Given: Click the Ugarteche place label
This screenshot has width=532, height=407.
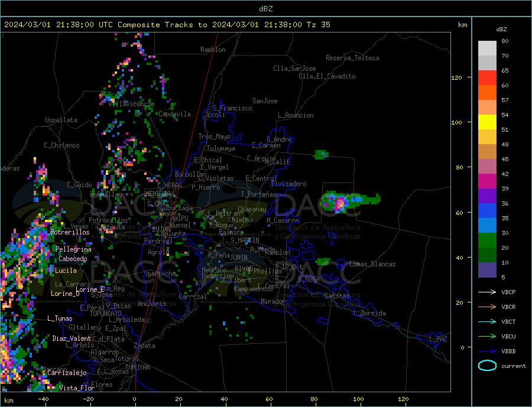Looking at the screenshot, I should coord(160,273).
